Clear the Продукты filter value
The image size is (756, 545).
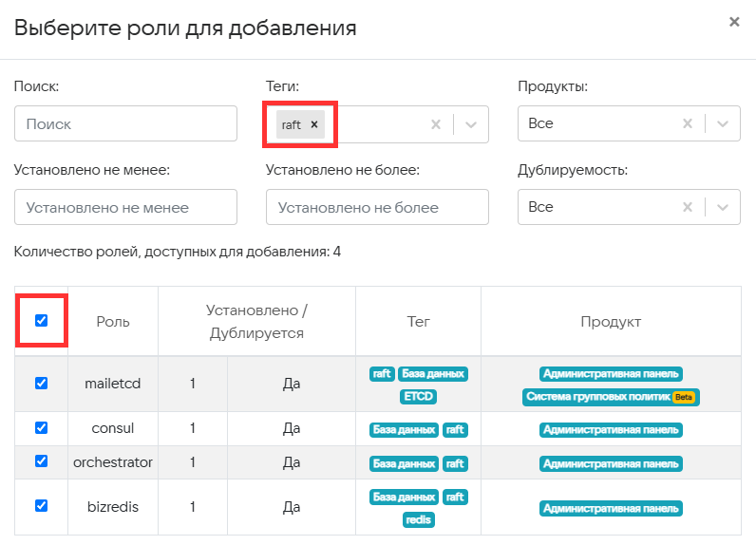click(688, 124)
